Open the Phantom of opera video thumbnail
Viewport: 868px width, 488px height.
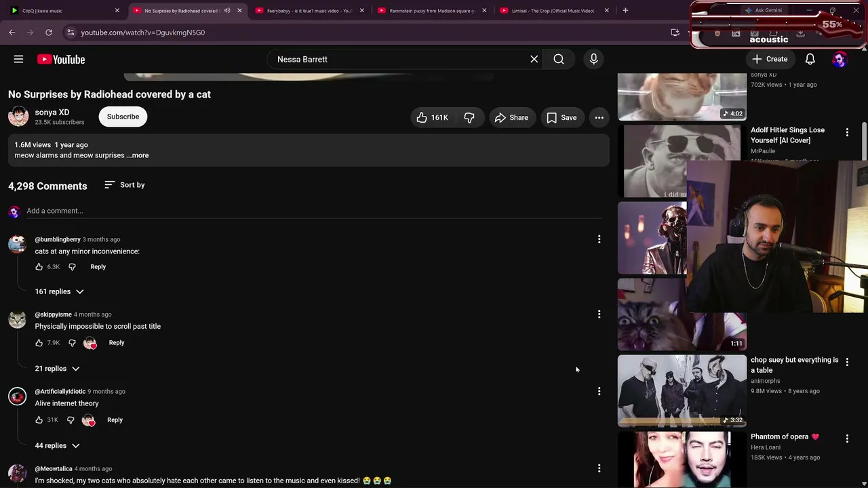[682, 460]
